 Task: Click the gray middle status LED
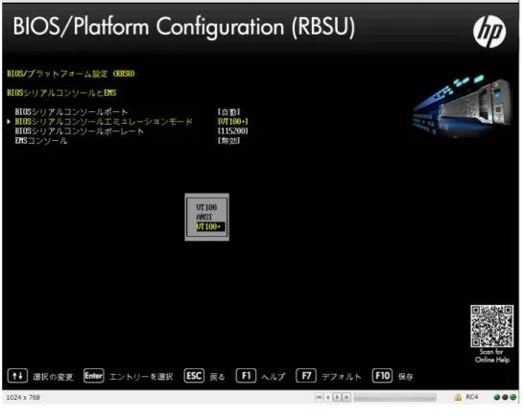(x=505, y=397)
